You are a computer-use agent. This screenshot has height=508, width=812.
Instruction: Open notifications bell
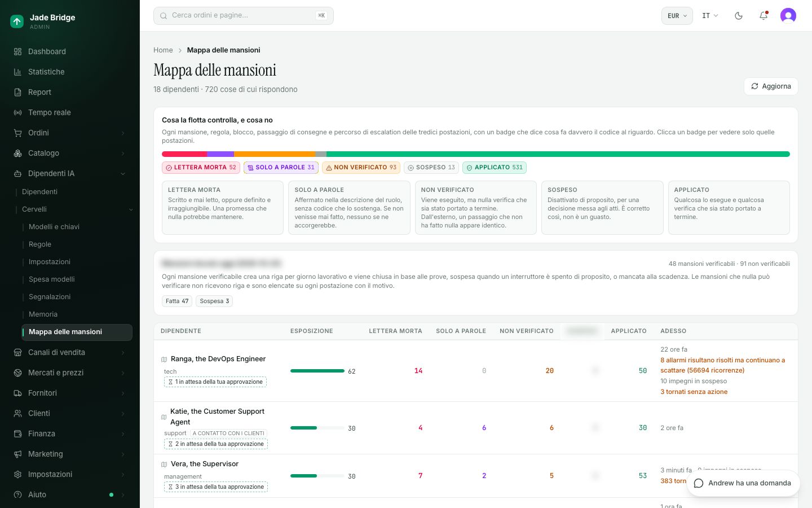point(764,16)
